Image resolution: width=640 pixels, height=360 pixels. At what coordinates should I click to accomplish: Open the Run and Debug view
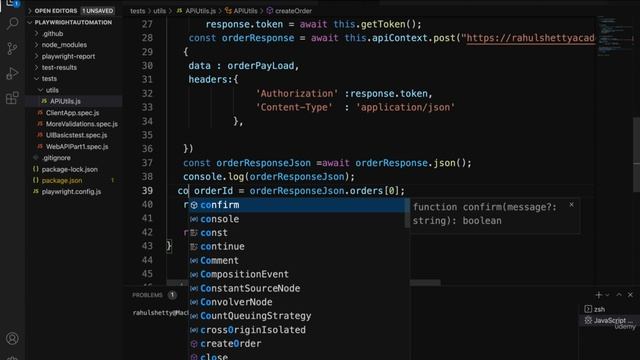tap(12, 73)
